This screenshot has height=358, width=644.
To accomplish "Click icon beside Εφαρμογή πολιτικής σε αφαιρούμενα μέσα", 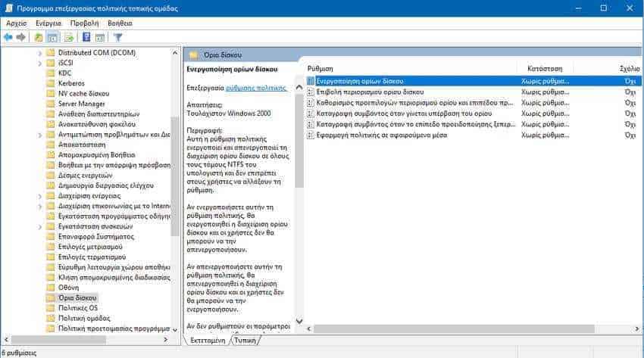I will (311, 135).
